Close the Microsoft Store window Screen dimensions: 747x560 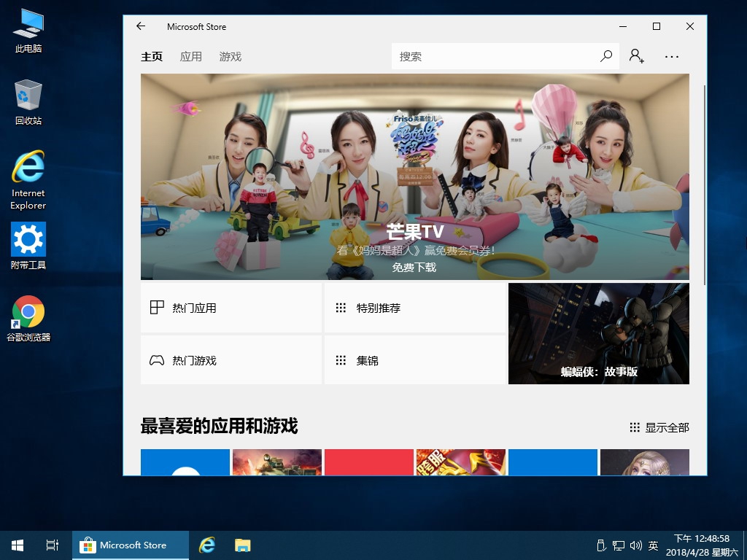690,26
